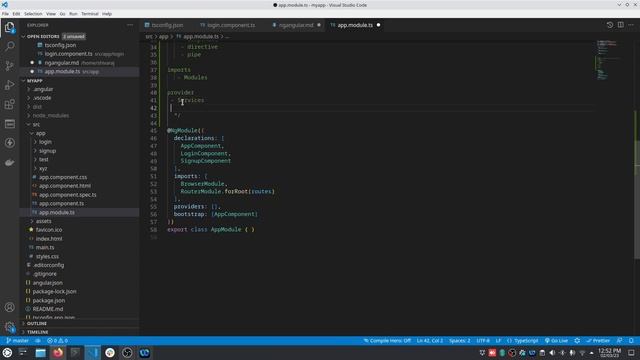Click Ln 42, Col 2 cursor position

point(430,340)
